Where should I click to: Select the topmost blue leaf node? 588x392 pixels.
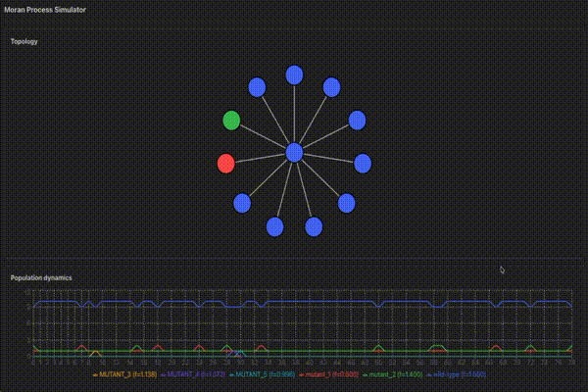click(x=294, y=75)
